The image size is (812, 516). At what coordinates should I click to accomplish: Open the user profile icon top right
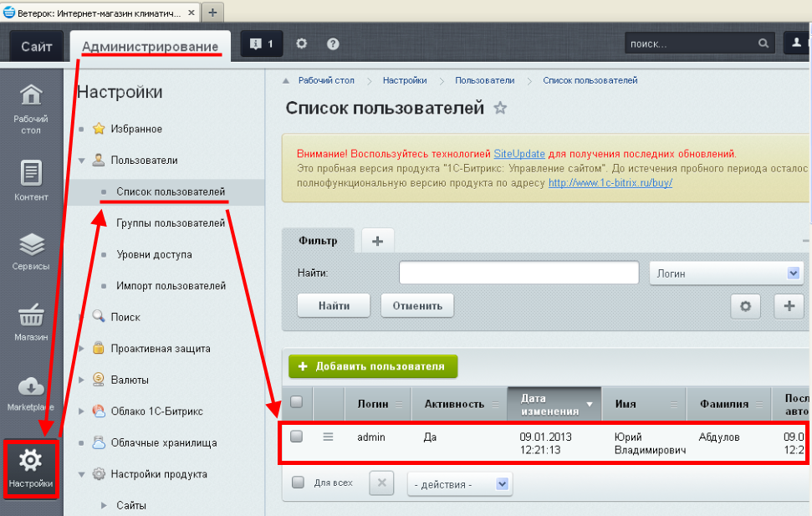pyautogui.click(x=796, y=43)
